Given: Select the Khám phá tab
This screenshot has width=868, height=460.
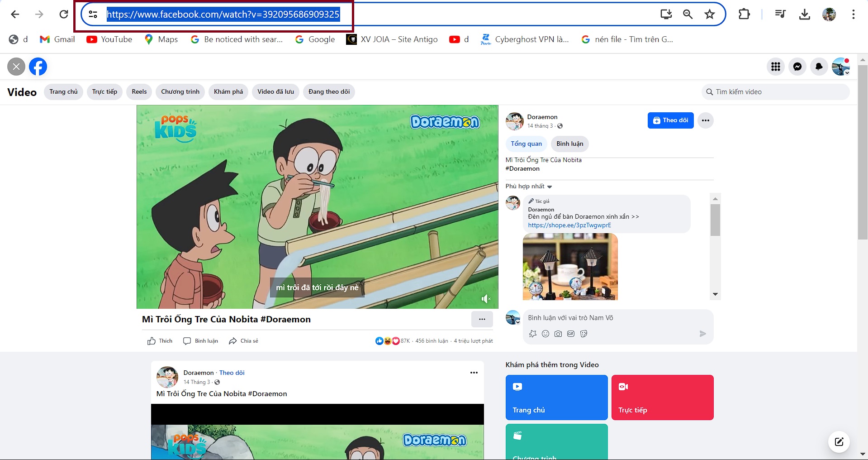Looking at the screenshot, I should click(228, 91).
